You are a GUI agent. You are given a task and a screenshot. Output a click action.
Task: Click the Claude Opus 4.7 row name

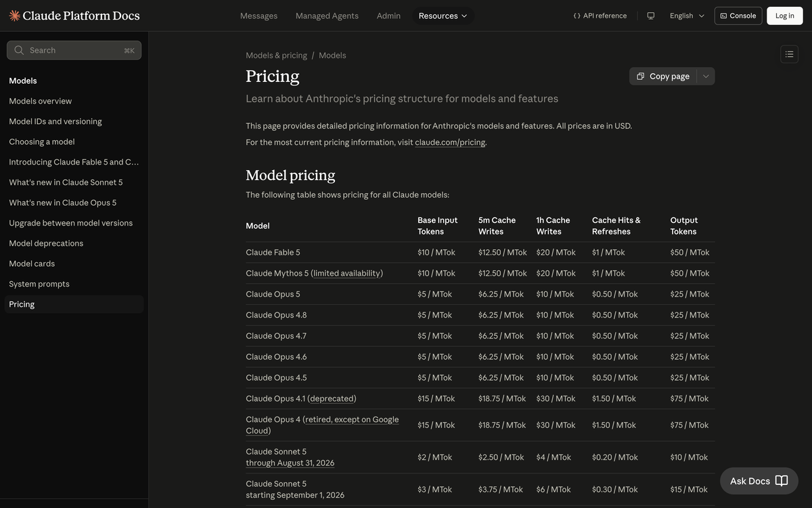(276, 337)
